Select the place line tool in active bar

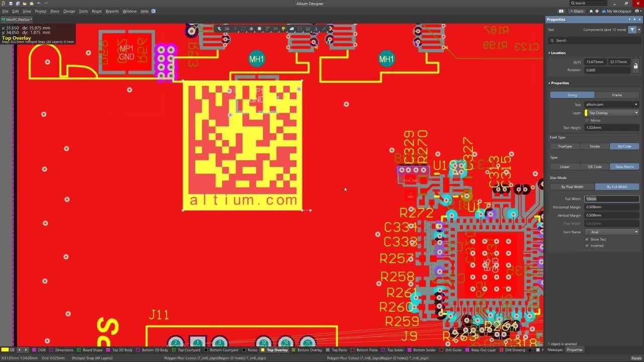324,29
